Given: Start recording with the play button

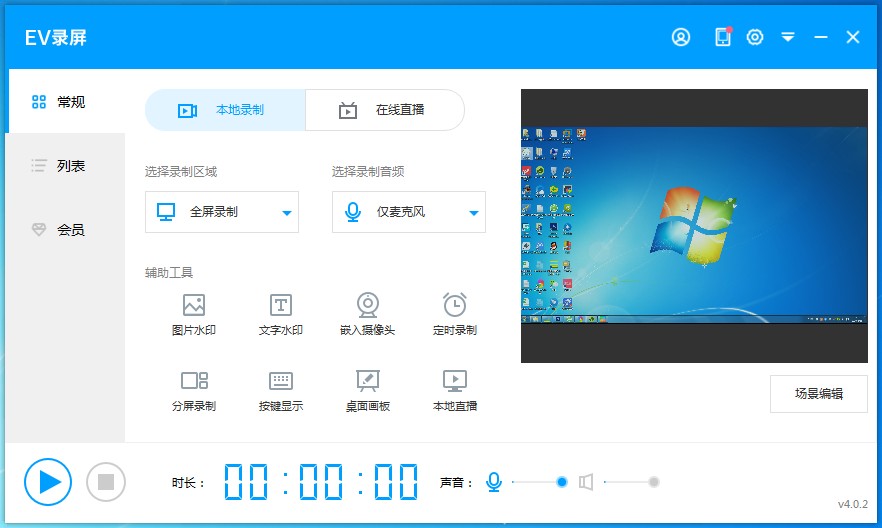Looking at the screenshot, I should pyautogui.click(x=48, y=482).
